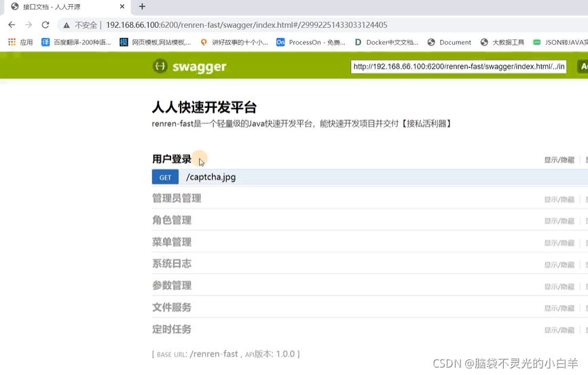
Task: Click the browser address bar URL
Action: coord(246,25)
